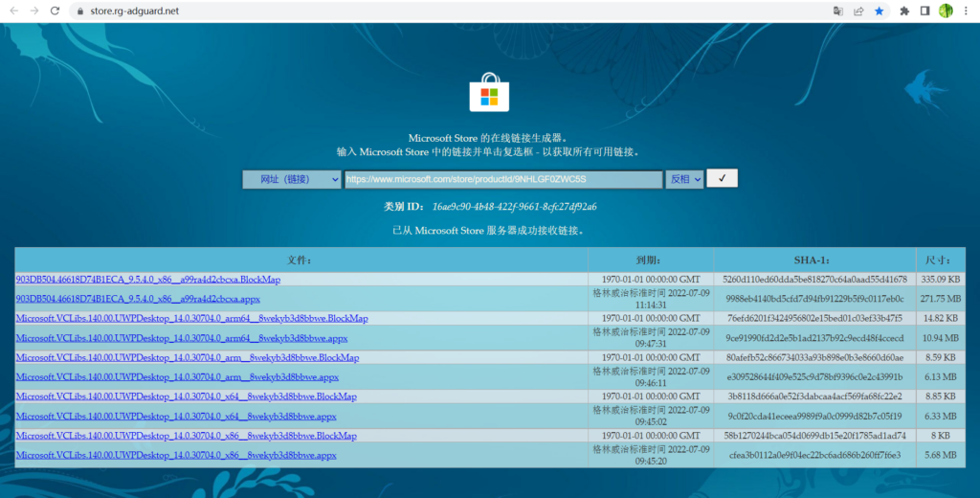Image resolution: width=980 pixels, height=498 pixels.
Task: Click expiry cell 2022-07-09 09:47:31
Action: click(x=651, y=338)
